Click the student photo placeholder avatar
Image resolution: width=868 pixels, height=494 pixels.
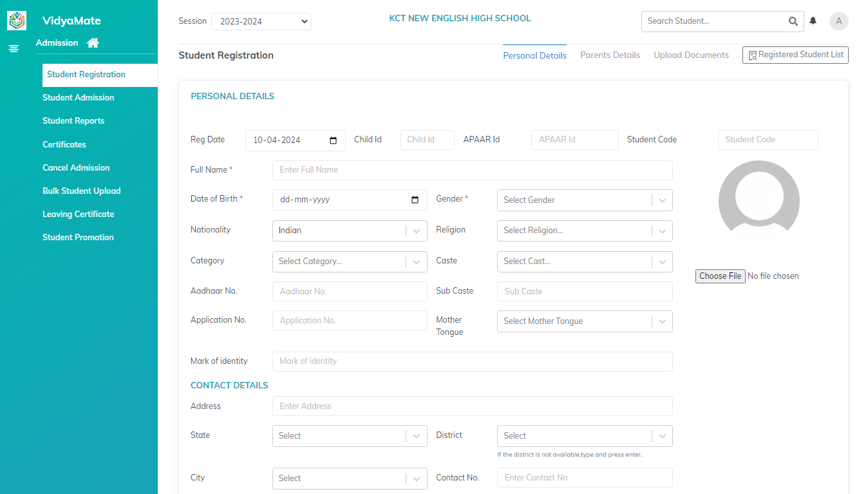click(x=759, y=200)
